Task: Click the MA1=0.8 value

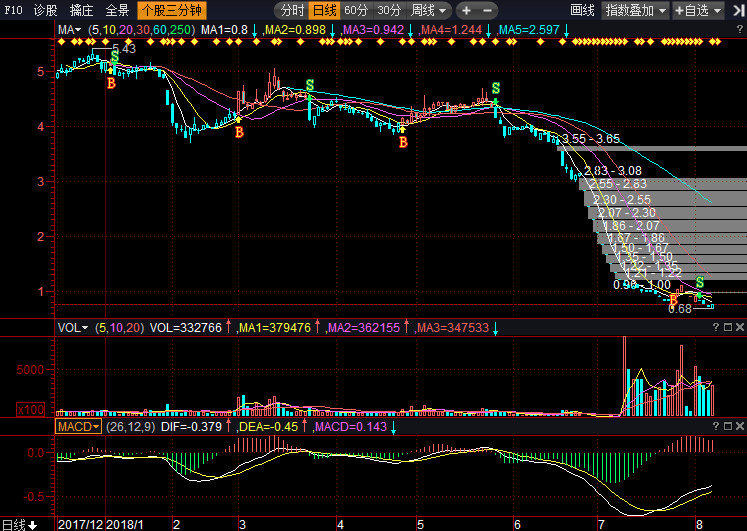Action: click(x=224, y=30)
